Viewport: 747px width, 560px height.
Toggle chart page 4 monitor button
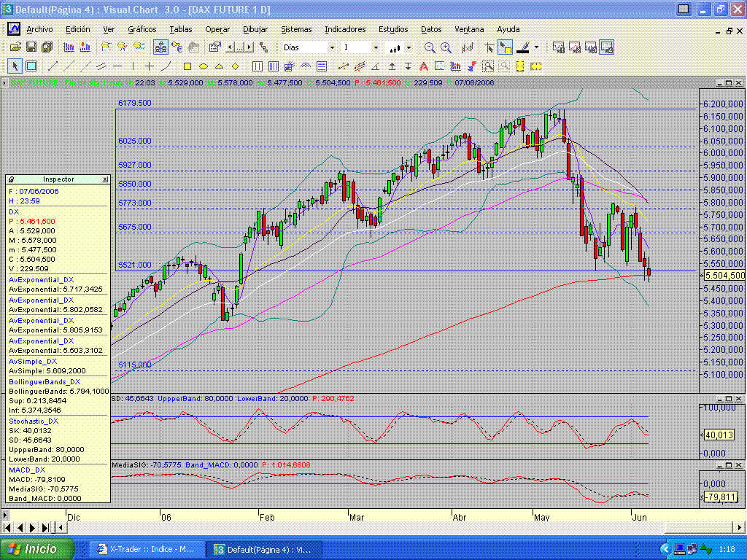click(606, 47)
